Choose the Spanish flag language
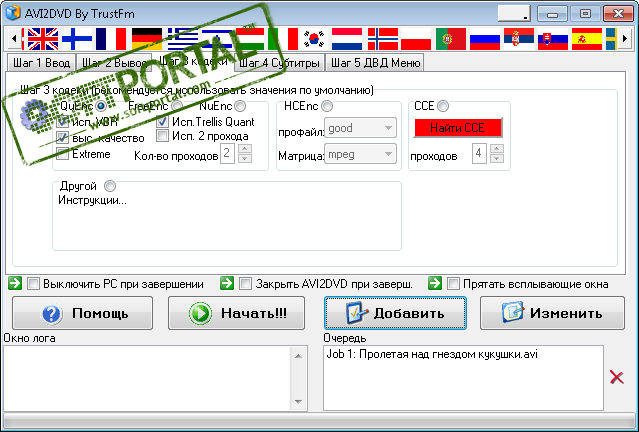 click(x=587, y=39)
